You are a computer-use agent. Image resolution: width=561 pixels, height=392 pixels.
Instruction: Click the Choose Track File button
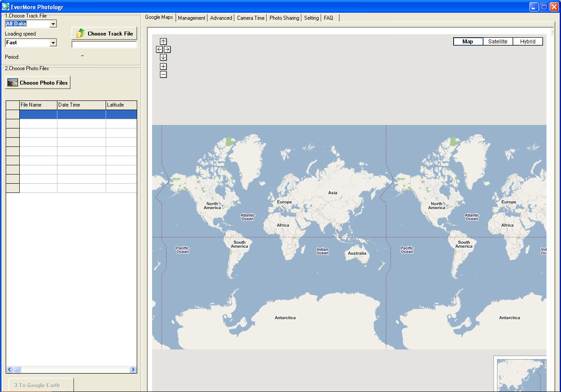tap(104, 34)
